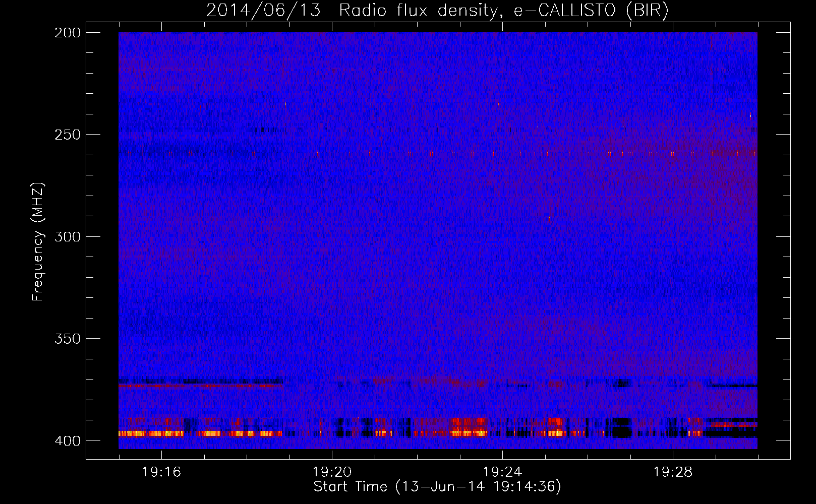The height and width of the screenshot is (504, 816).
Task: Click the 300 frequency tick label
Action: pyautogui.click(x=68, y=236)
